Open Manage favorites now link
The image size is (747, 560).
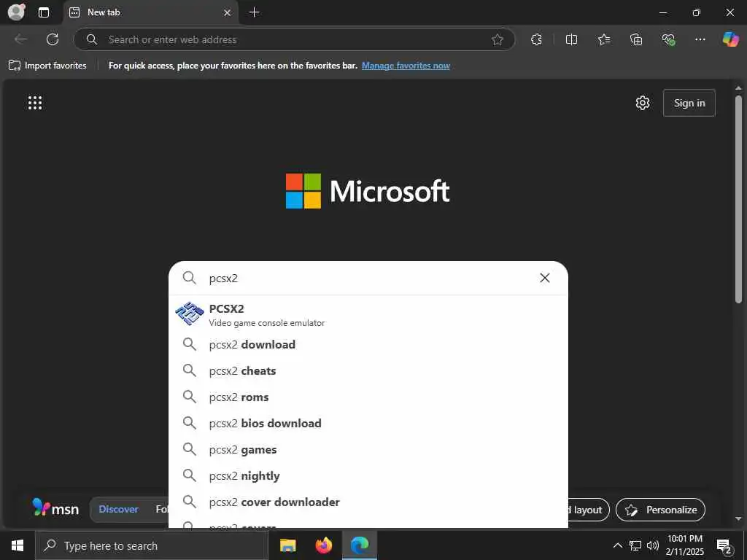click(406, 66)
